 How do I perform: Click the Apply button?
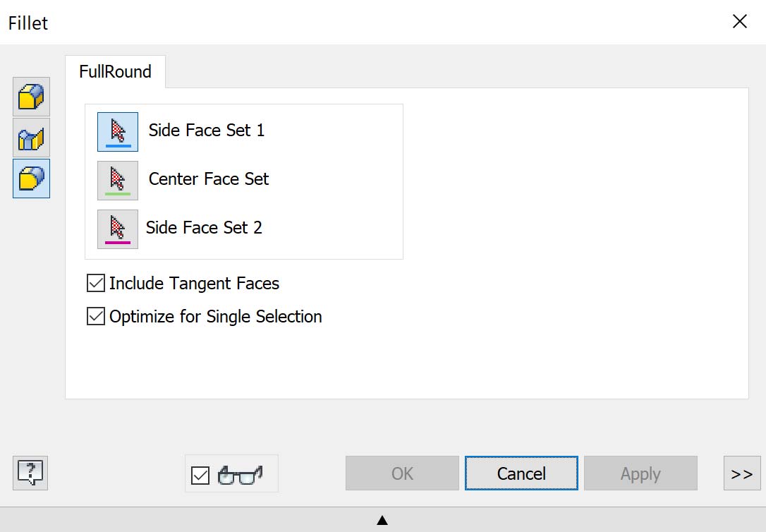point(640,473)
